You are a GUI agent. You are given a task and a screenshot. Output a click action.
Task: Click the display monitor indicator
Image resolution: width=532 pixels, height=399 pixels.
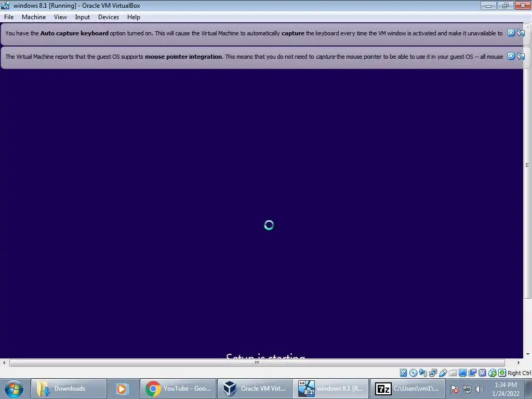point(462,373)
